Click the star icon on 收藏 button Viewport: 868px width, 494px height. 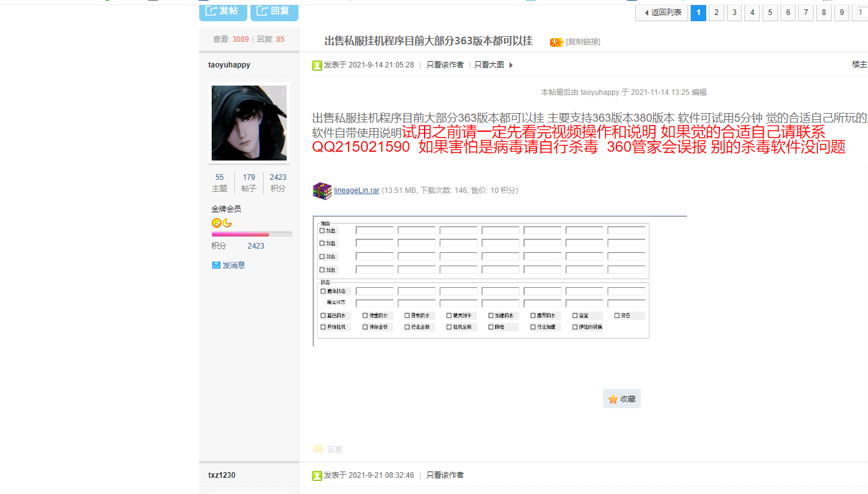click(x=613, y=399)
